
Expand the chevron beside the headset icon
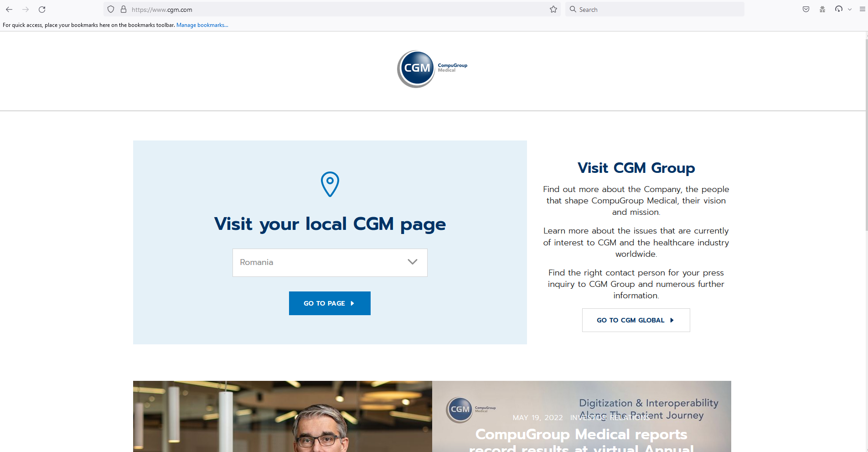(850, 9)
